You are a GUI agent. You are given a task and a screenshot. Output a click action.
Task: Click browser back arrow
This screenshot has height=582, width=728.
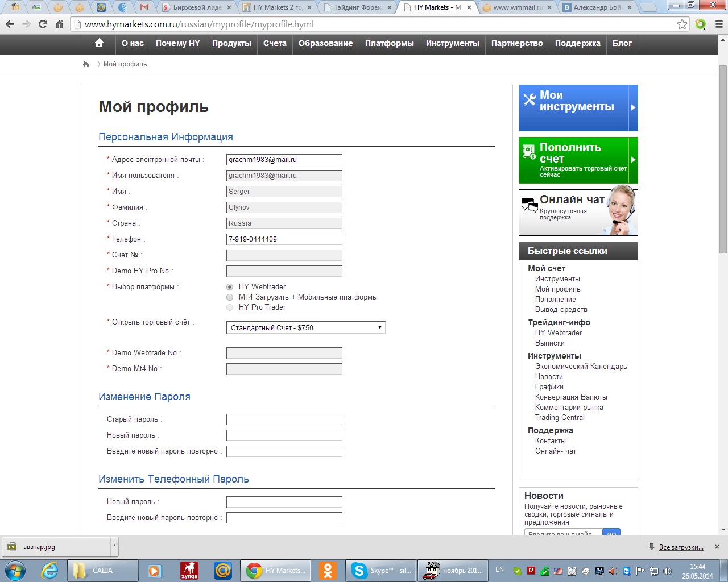tap(10, 24)
